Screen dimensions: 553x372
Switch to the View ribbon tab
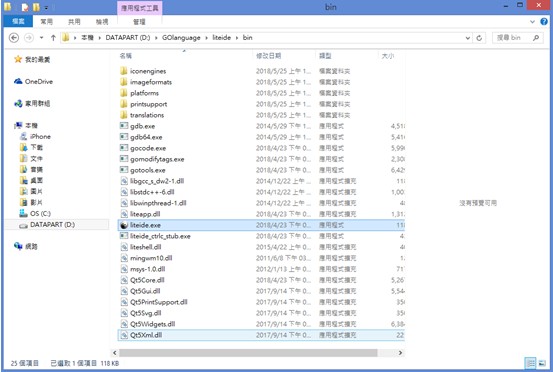[x=102, y=22]
